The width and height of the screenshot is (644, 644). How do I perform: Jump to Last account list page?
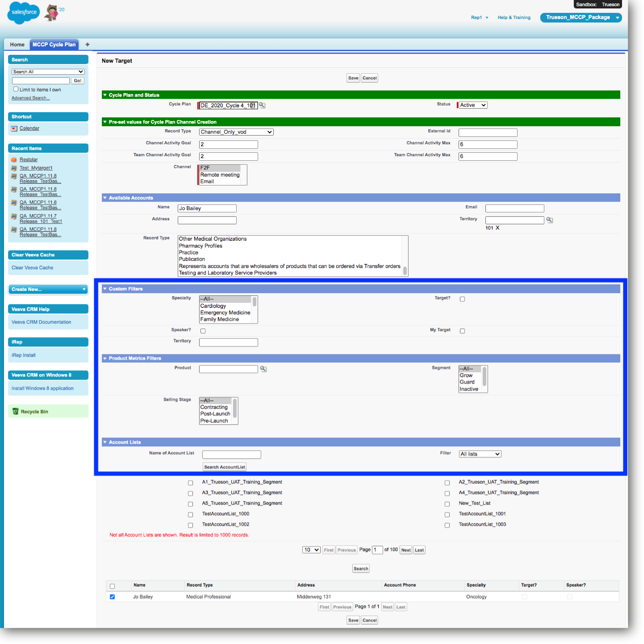tap(419, 550)
